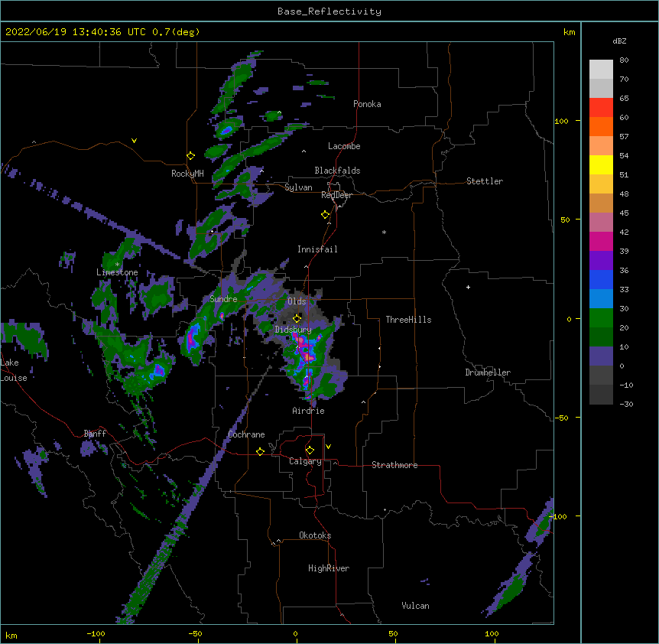Click the -50 tick on the bottom axis
Image resolution: width=659 pixels, height=644 pixels.
click(195, 633)
